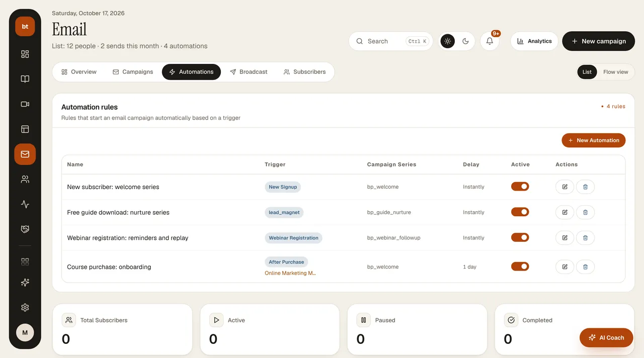
Task: Open the open-book courses icon in sidebar
Action: (25, 79)
